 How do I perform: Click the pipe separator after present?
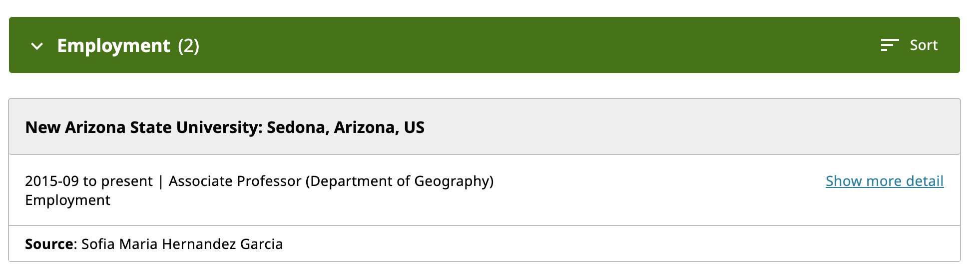coord(161,181)
